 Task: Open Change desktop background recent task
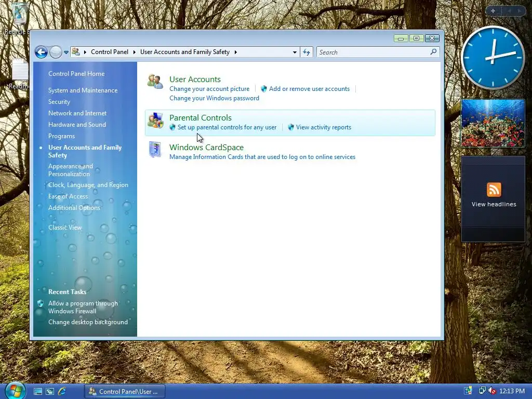click(x=88, y=322)
